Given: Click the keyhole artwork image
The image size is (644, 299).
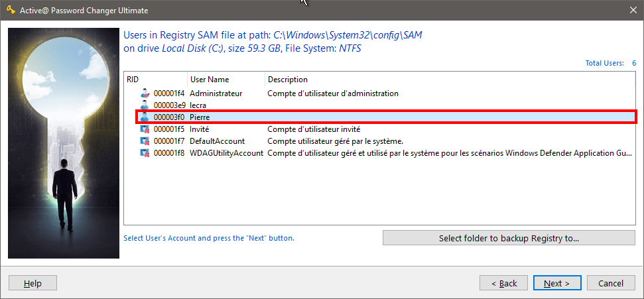Looking at the screenshot, I should click(x=64, y=143).
